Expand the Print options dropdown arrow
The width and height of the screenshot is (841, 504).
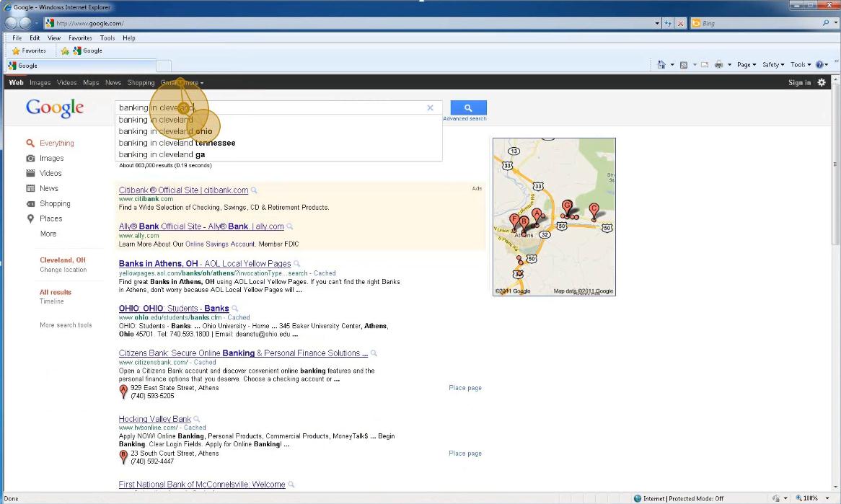coord(729,65)
